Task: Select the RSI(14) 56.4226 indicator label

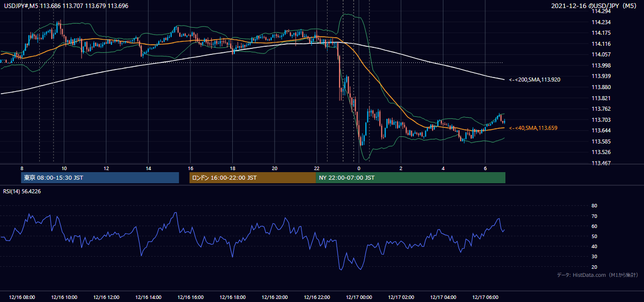Action: point(22,191)
